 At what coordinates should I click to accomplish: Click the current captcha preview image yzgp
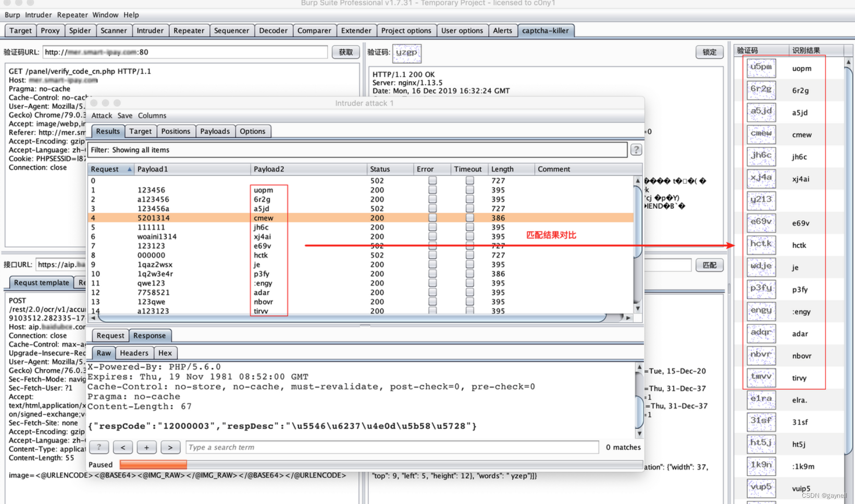click(406, 53)
